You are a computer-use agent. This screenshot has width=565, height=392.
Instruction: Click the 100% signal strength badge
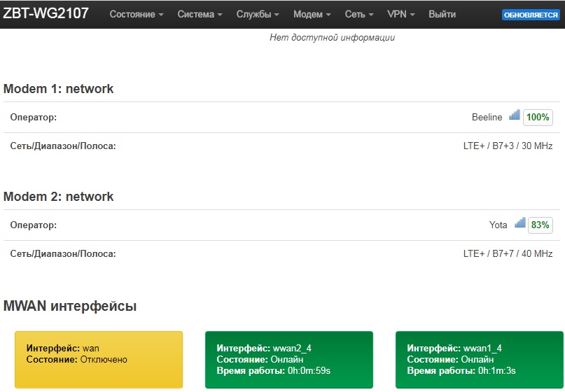[538, 117]
